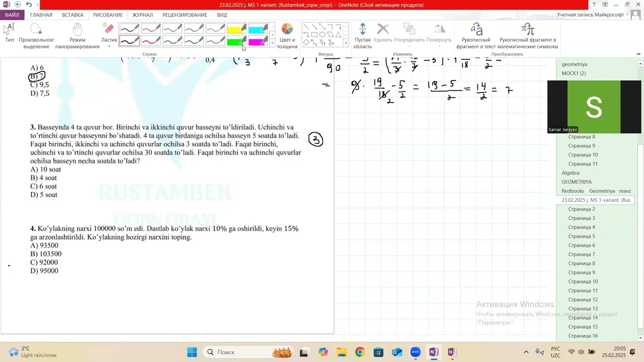Enable panning hand mode (Режим панорамирования)
This screenshot has height=362, width=644.
77,36
